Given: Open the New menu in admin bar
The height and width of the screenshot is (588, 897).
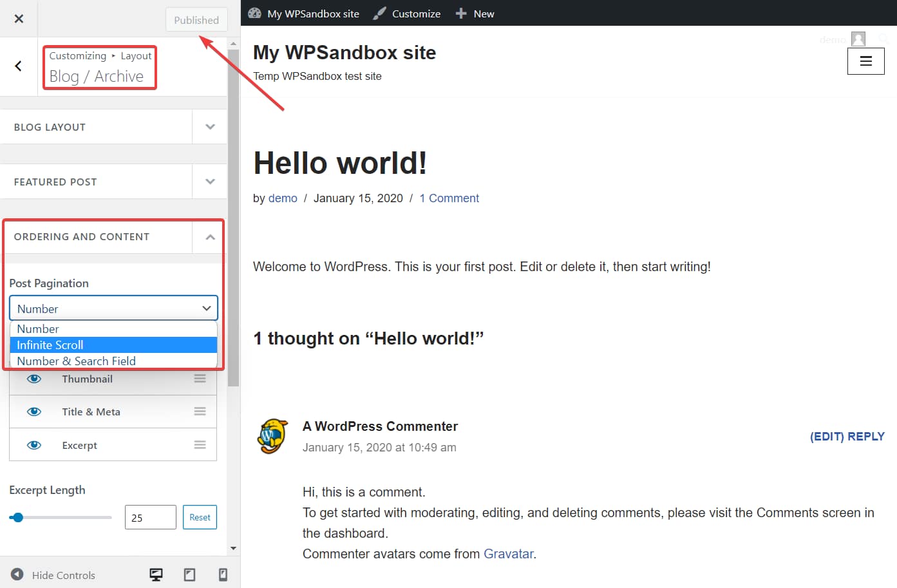Looking at the screenshot, I should pos(475,13).
